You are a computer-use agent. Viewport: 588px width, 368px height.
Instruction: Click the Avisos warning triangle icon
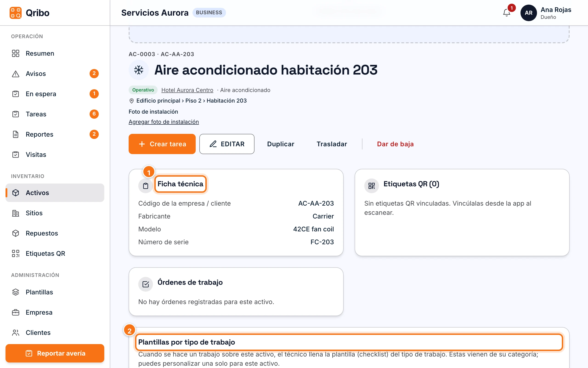pyautogui.click(x=16, y=74)
